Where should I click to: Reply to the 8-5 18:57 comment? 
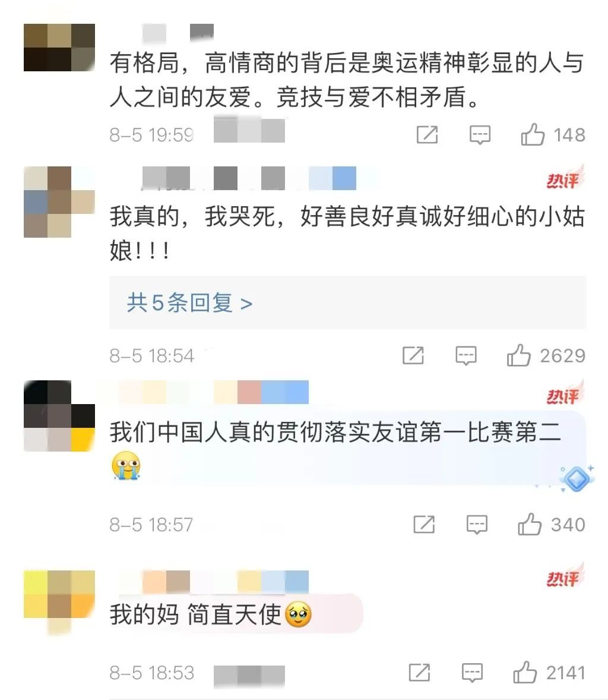pos(477,524)
